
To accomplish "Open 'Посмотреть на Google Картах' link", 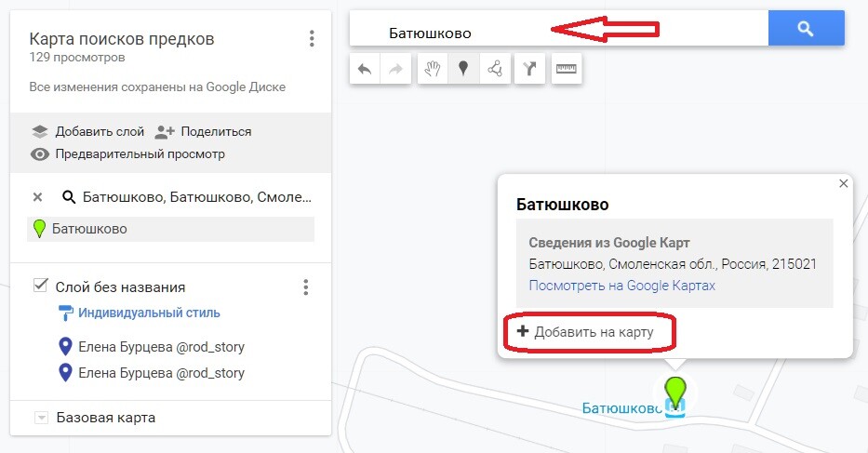I will [621, 286].
